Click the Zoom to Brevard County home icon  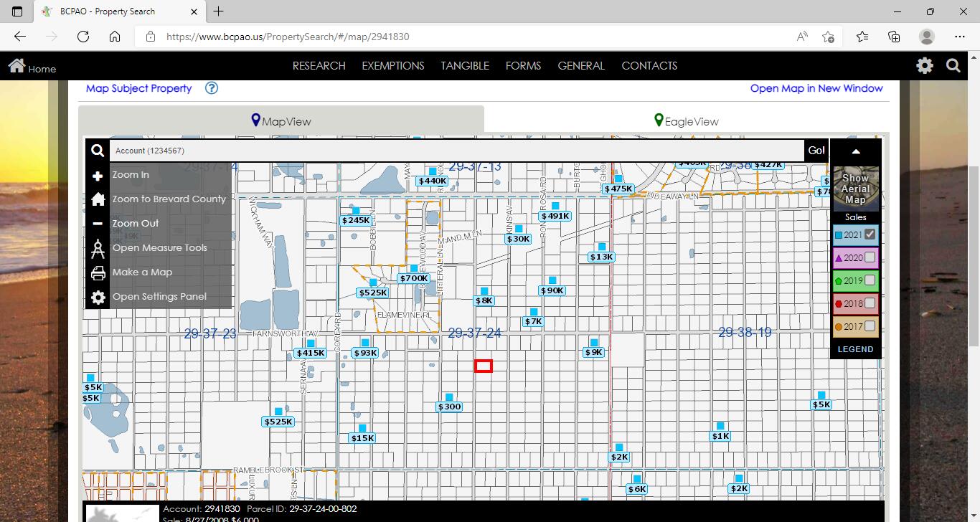click(98, 199)
